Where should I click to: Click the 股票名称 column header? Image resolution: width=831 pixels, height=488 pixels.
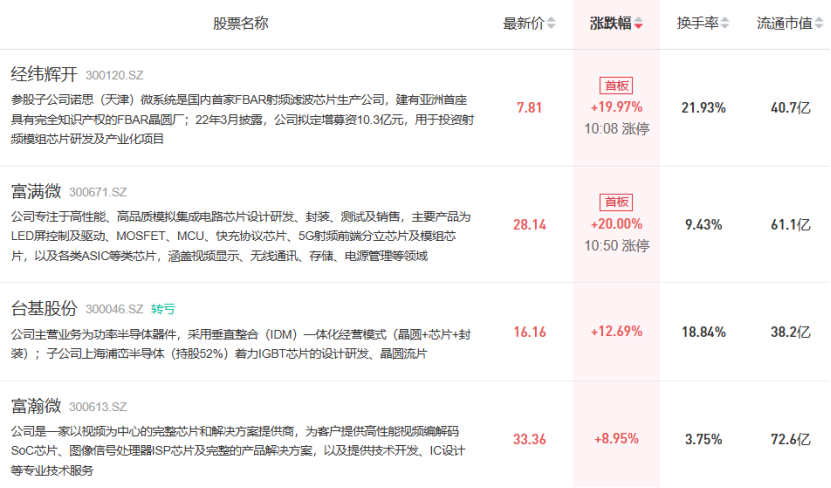pyautogui.click(x=241, y=23)
